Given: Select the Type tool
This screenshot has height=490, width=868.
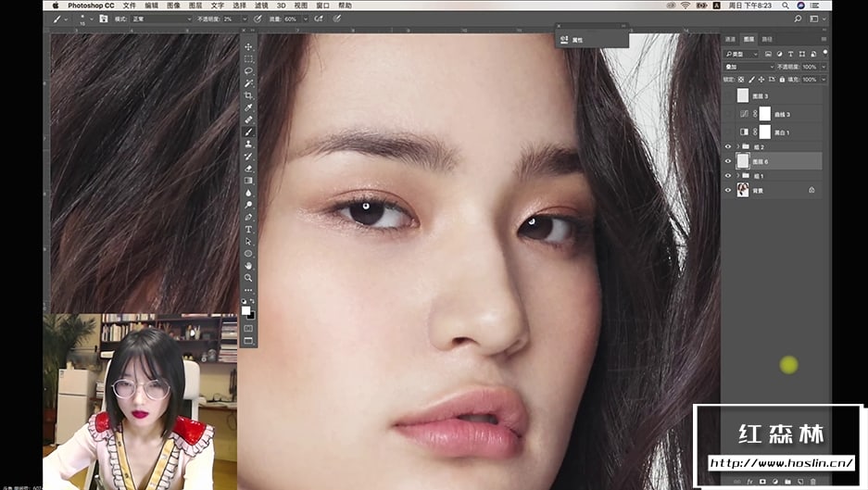Looking at the screenshot, I should point(248,229).
